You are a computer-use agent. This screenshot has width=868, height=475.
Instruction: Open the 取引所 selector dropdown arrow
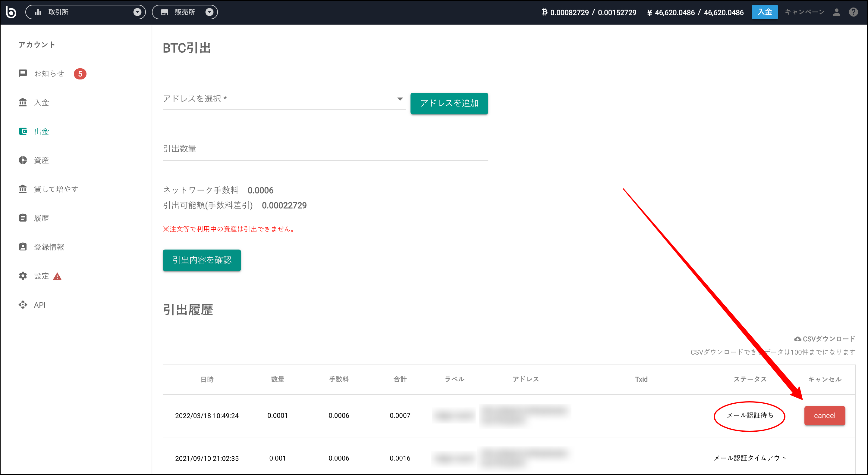137,12
